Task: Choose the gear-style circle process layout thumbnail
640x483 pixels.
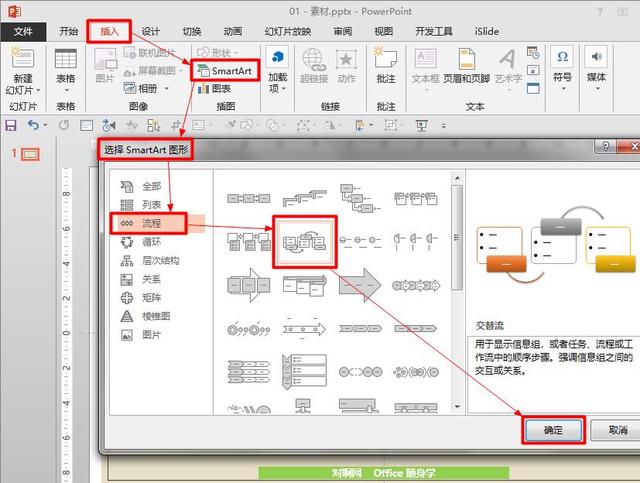Action: [249, 329]
